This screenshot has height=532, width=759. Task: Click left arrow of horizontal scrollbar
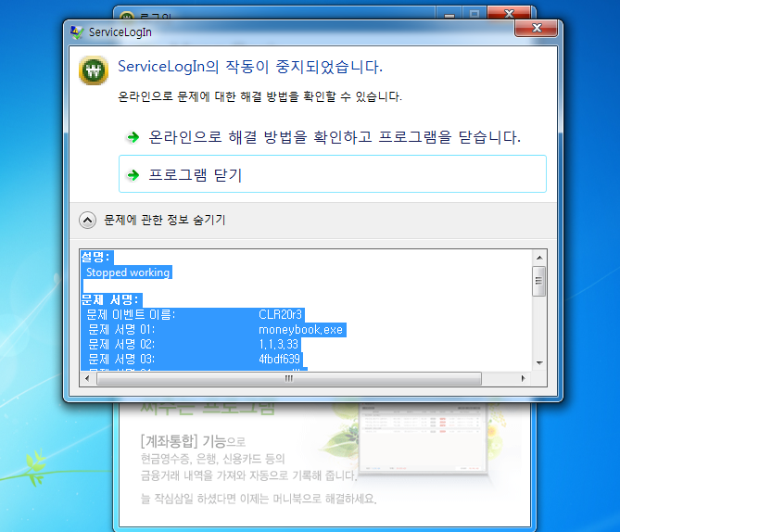87,378
